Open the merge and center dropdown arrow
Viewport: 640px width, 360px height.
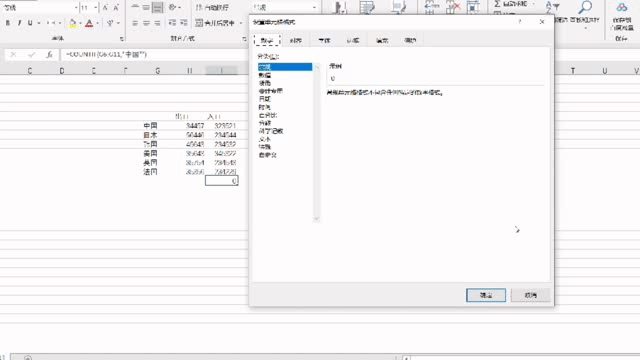[241, 23]
